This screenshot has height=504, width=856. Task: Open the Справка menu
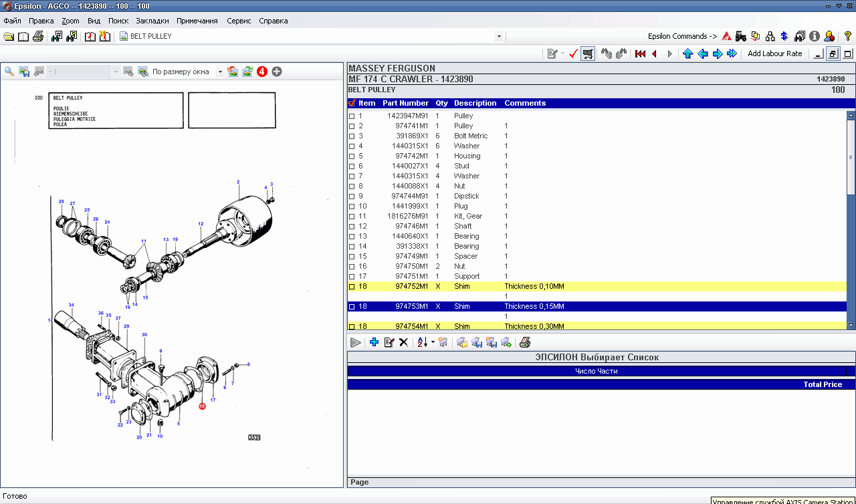(273, 21)
